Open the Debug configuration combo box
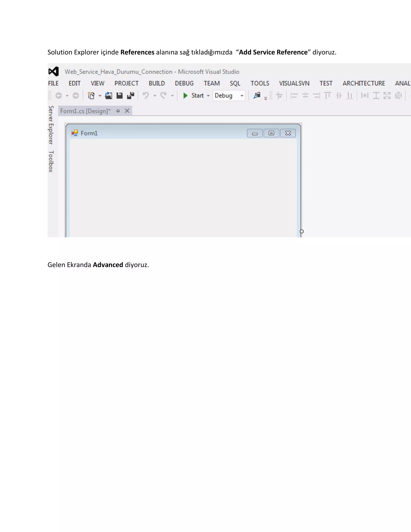Viewport: 411px width, 532px height. pyautogui.click(x=229, y=96)
